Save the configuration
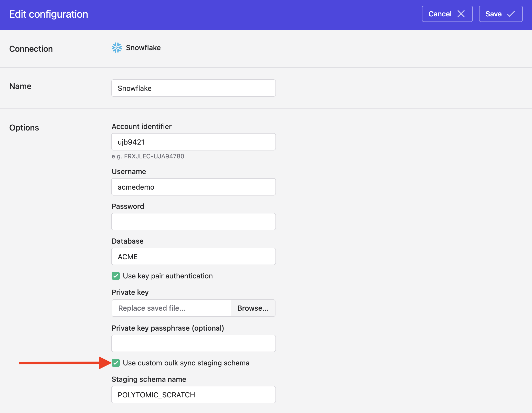The height and width of the screenshot is (413, 532). pyautogui.click(x=501, y=14)
